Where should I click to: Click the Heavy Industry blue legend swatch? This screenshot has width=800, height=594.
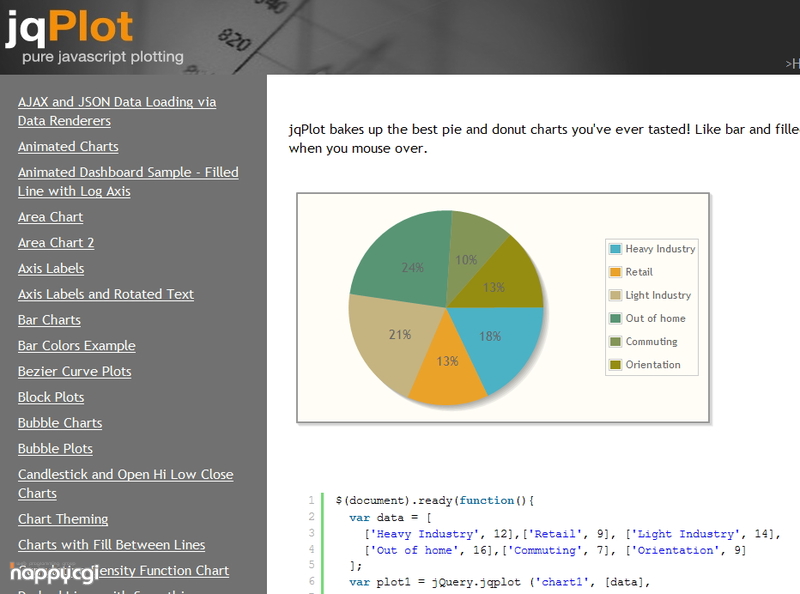[x=615, y=249]
